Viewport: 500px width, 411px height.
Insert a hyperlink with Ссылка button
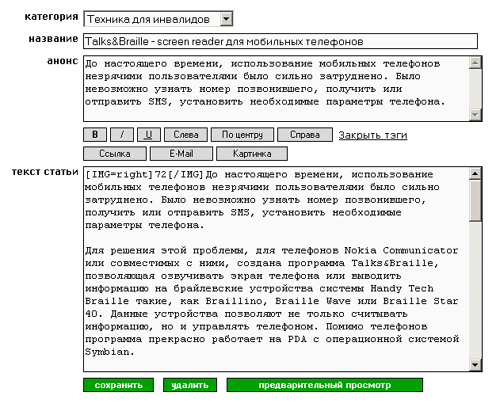(x=115, y=154)
